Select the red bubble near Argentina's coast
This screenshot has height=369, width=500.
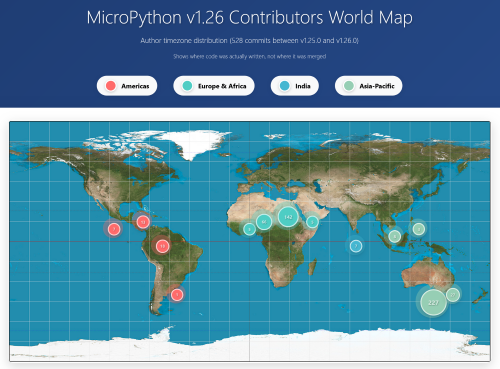point(177,295)
